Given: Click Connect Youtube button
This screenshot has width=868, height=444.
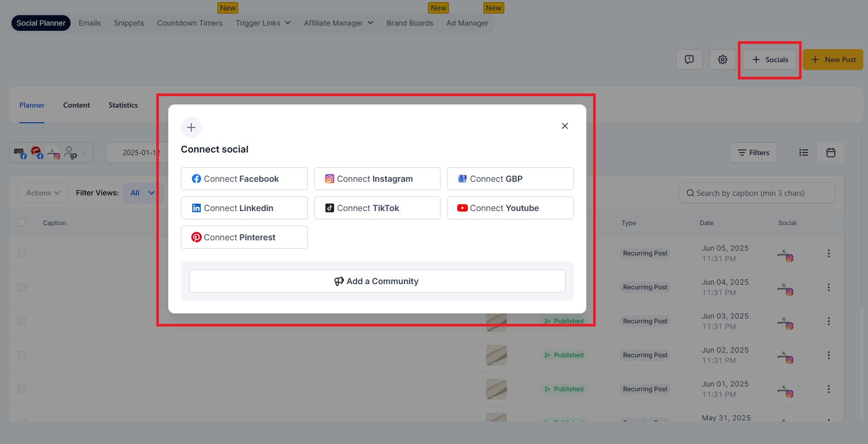Looking at the screenshot, I should (x=510, y=208).
